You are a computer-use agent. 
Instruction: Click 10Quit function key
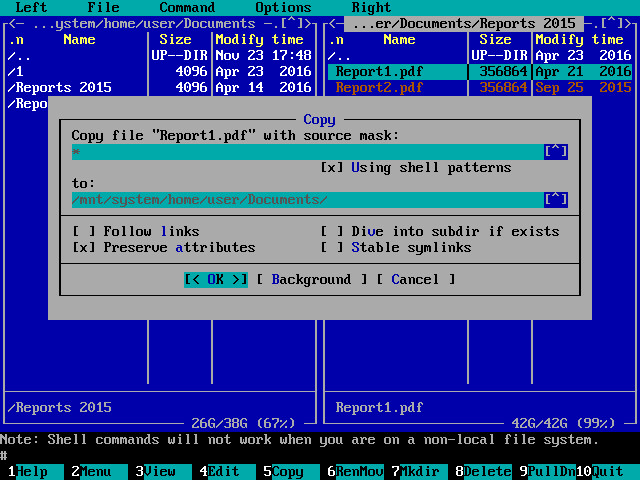pyautogui.click(x=608, y=472)
